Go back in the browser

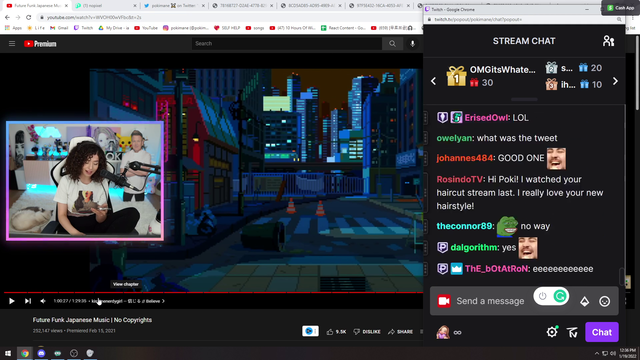click(7, 18)
